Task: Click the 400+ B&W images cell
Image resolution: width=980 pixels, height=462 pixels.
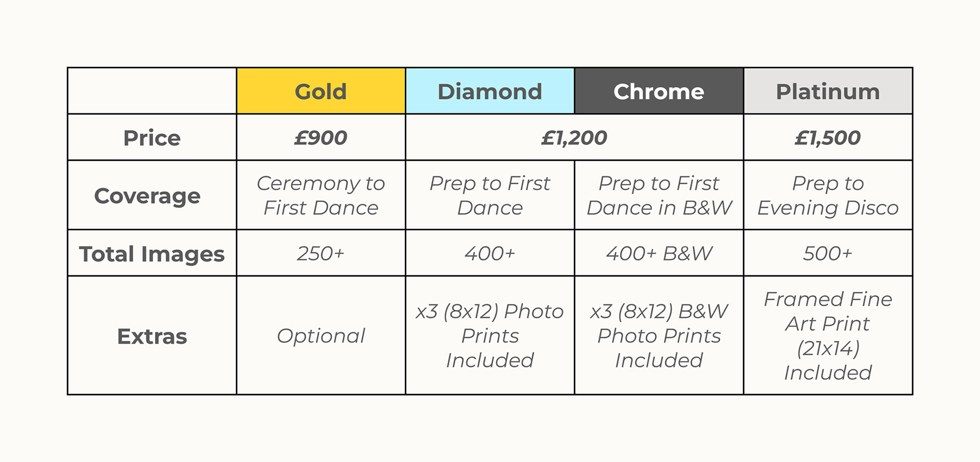Action: coord(658,254)
